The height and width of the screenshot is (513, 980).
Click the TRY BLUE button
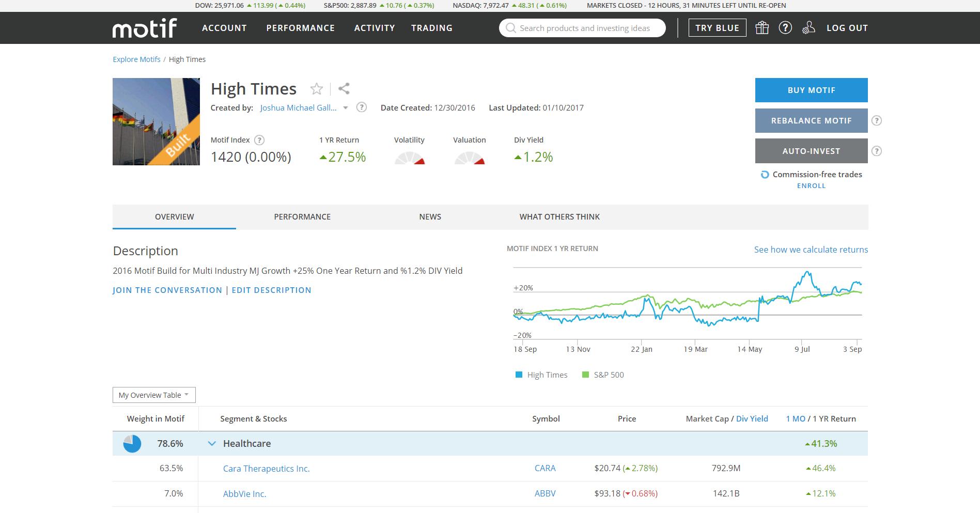pos(717,28)
